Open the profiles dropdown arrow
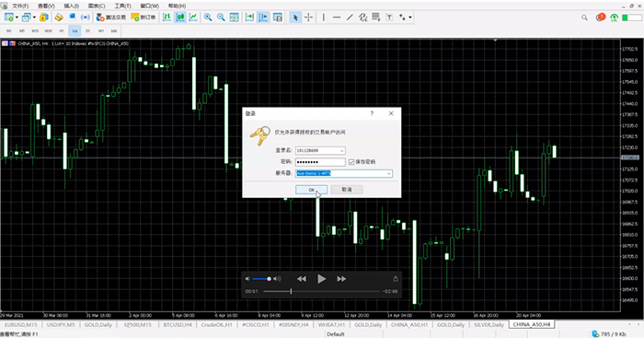 (x=34, y=17)
